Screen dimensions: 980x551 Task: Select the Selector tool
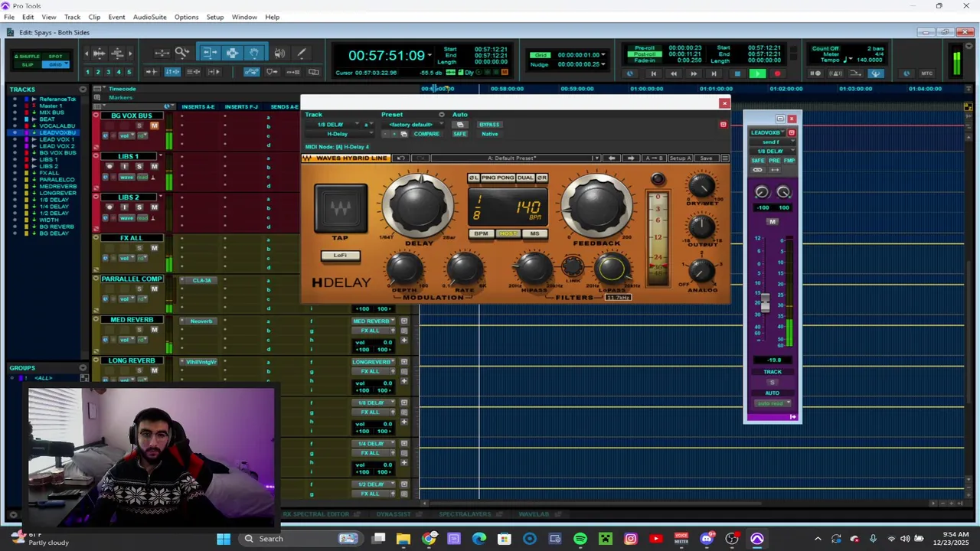pos(232,53)
